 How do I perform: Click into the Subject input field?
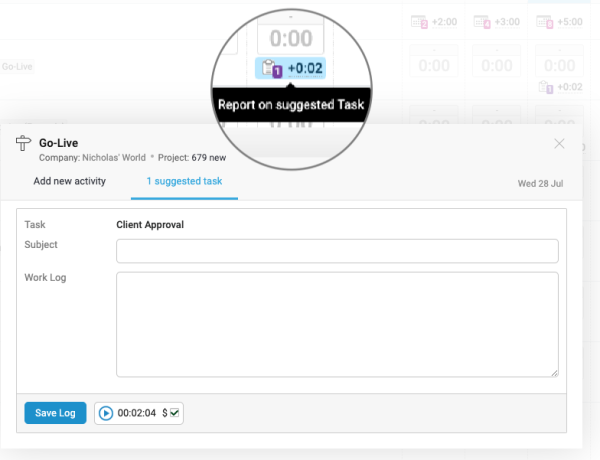pyautogui.click(x=337, y=250)
